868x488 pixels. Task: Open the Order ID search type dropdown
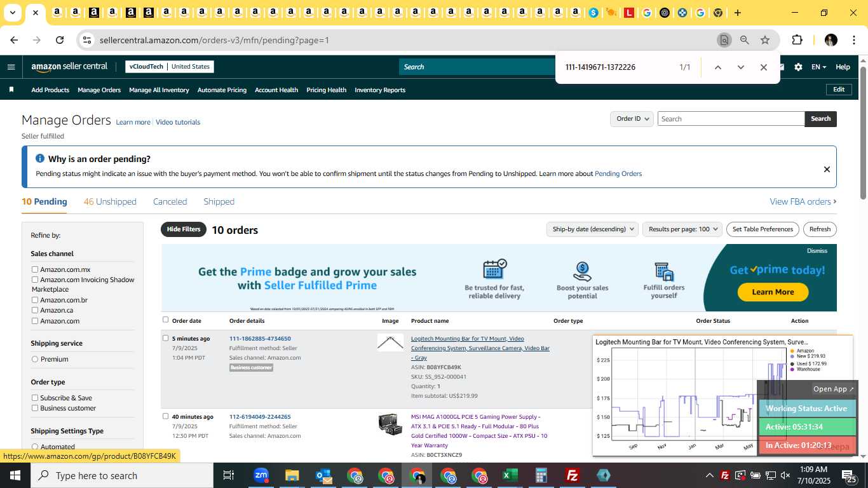632,119
